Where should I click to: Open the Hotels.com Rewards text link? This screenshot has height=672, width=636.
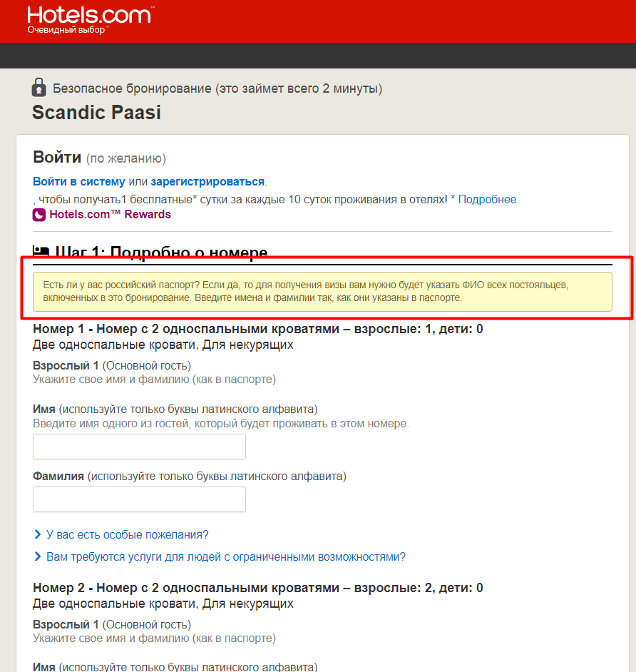pyautogui.click(x=110, y=214)
